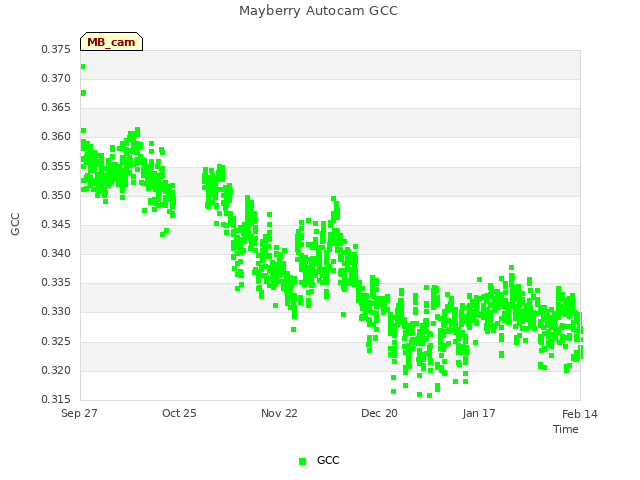
Task: Click the GCC legend label
Action: 328,460
